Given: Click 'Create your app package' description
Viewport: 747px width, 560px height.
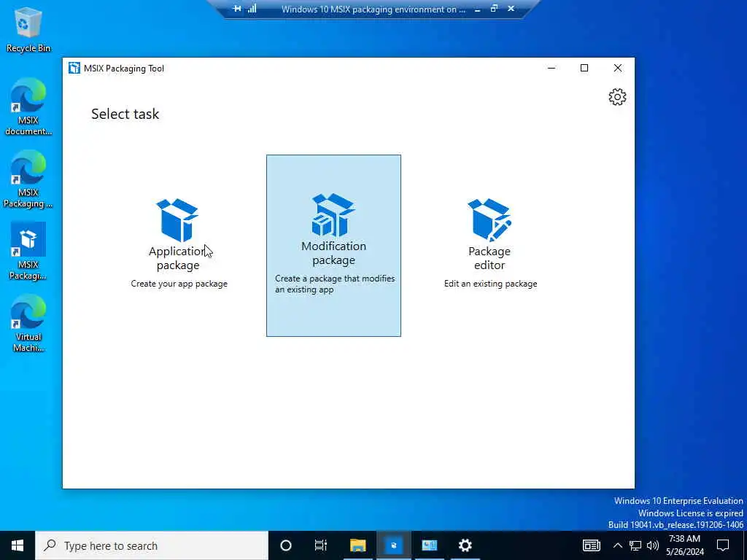Looking at the screenshot, I should click(x=179, y=284).
